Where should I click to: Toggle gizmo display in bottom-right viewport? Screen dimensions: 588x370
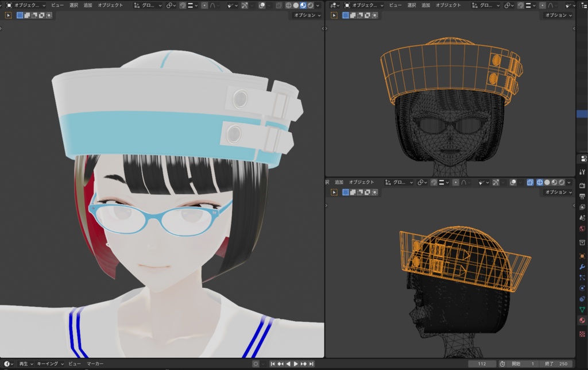pyautogui.click(x=496, y=182)
